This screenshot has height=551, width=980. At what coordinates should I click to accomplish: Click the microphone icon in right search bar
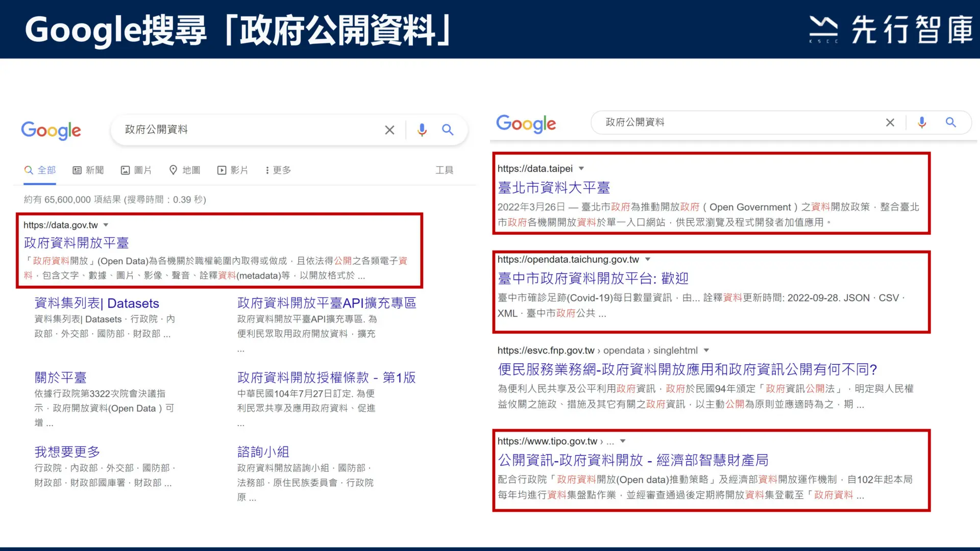(922, 122)
